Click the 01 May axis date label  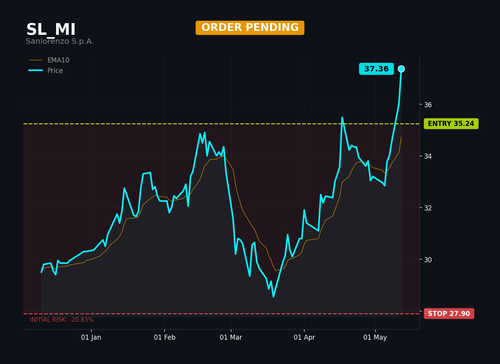click(x=375, y=338)
